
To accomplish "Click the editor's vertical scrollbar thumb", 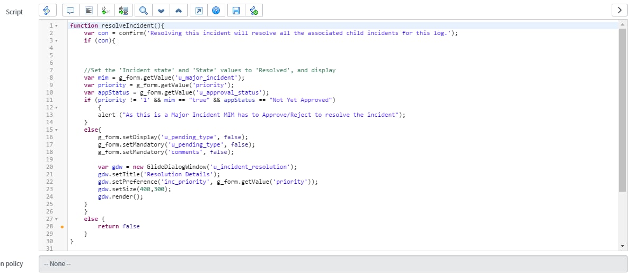I will tap(622, 110).
